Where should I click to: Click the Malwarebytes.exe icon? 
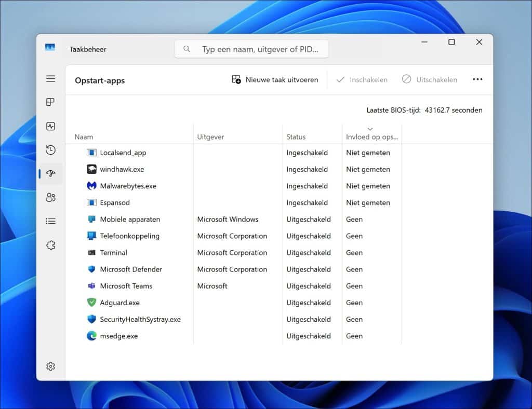[x=91, y=186]
